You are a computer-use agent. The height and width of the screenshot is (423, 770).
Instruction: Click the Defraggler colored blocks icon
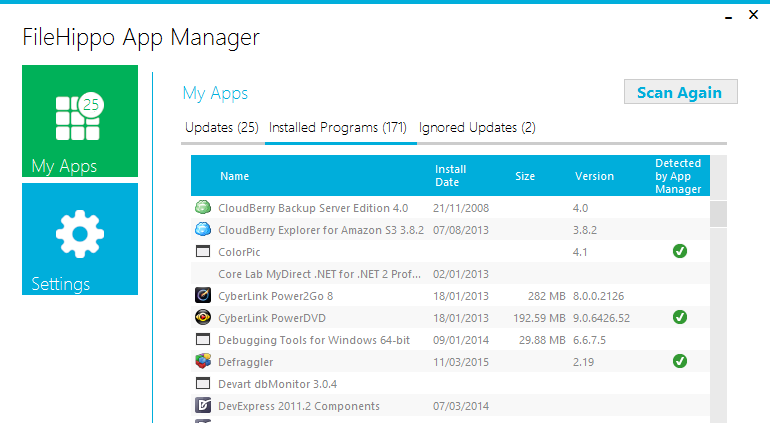coord(203,361)
